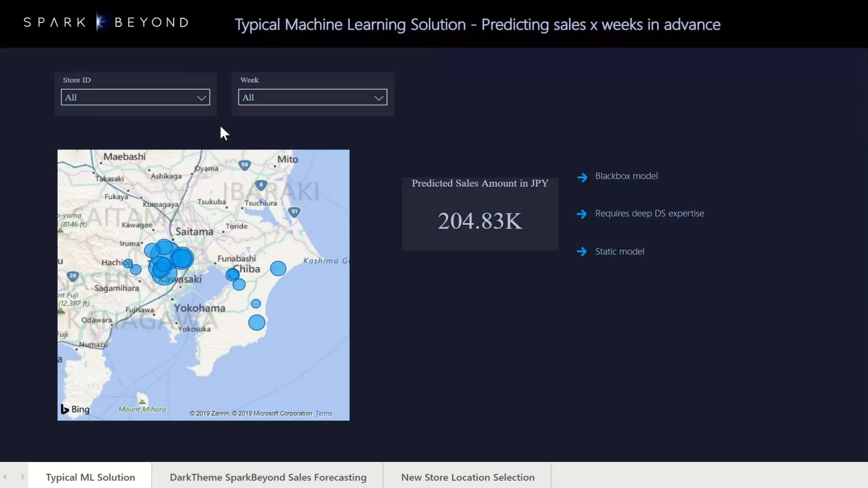Image resolution: width=868 pixels, height=488 pixels.
Task: Click the Bing logo on map
Action: pyautogui.click(x=75, y=409)
